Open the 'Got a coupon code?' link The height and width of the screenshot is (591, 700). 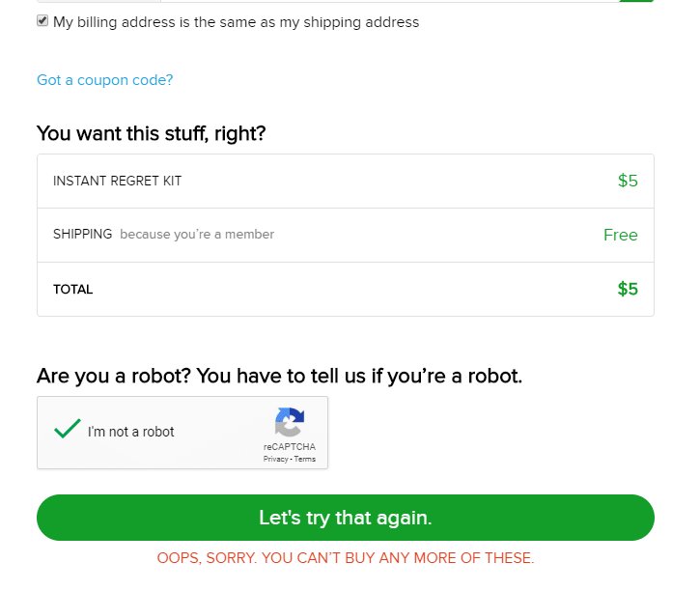click(104, 80)
